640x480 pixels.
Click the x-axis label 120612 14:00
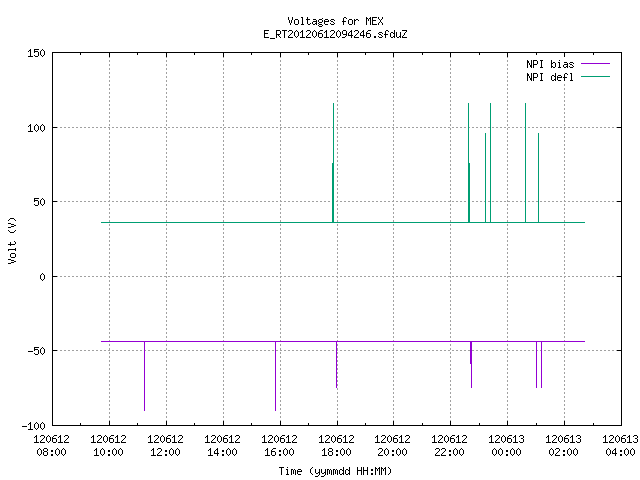pyautogui.click(x=222, y=446)
